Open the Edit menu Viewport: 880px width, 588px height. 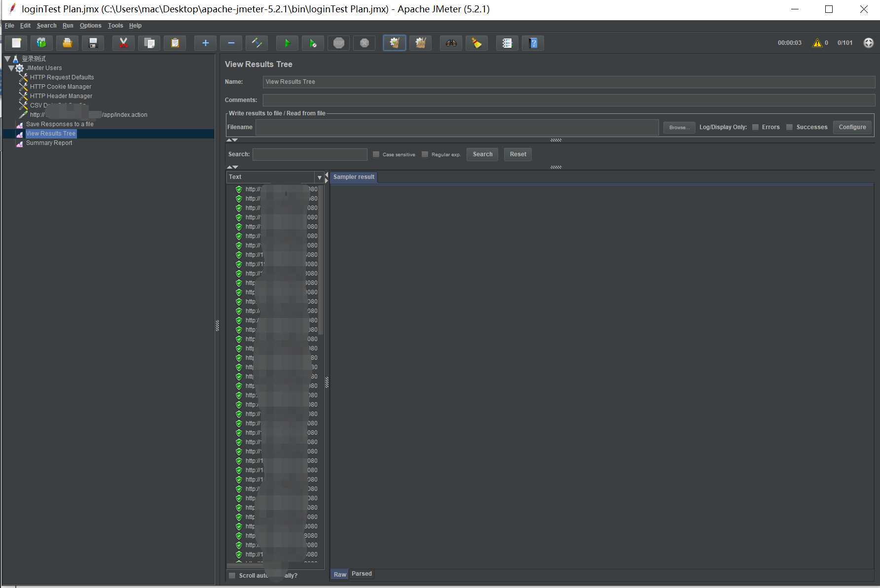[x=25, y=26]
